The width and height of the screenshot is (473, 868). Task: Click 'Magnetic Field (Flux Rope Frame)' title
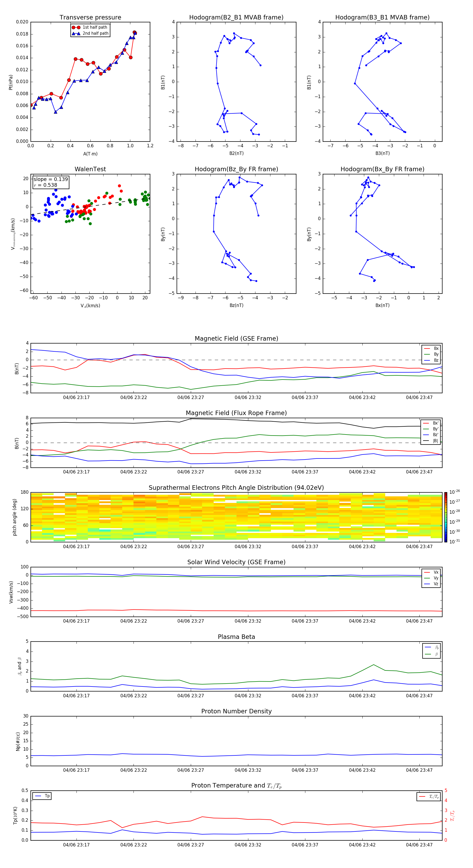pyautogui.click(x=236, y=413)
